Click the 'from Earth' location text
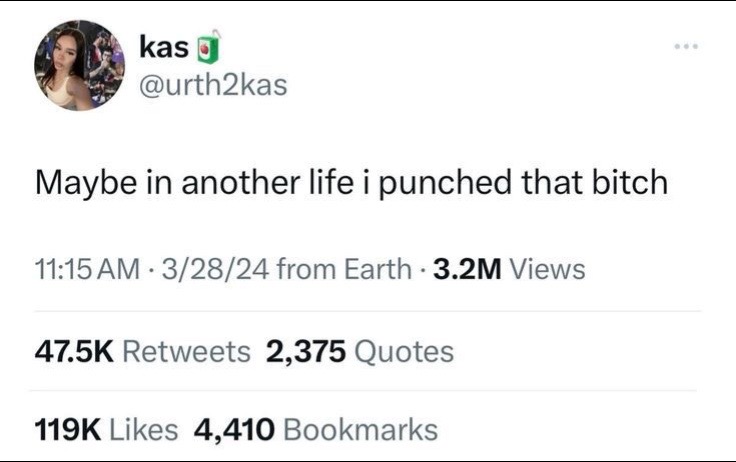Image resolution: width=736 pixels, height=462 pixels. tap(344, 270)
